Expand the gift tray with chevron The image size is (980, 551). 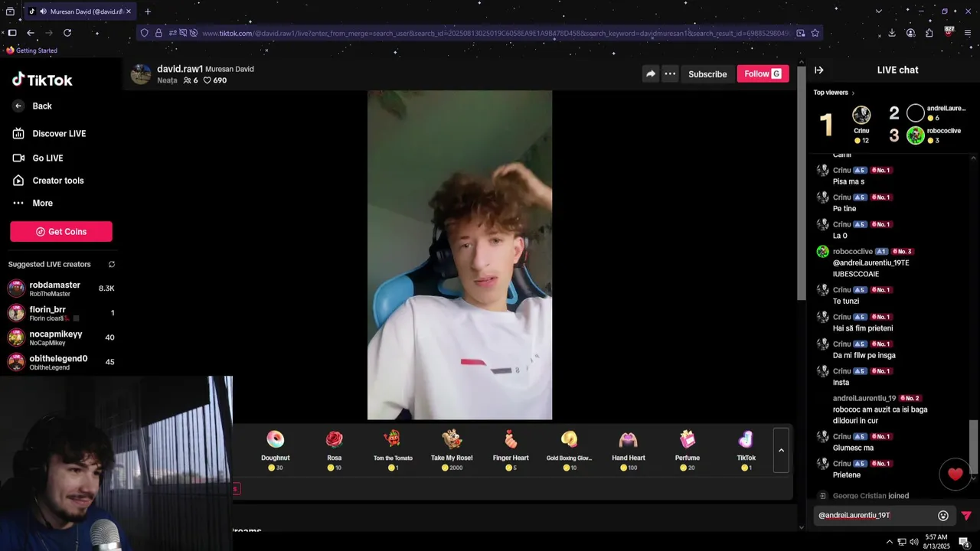(781, 450)
